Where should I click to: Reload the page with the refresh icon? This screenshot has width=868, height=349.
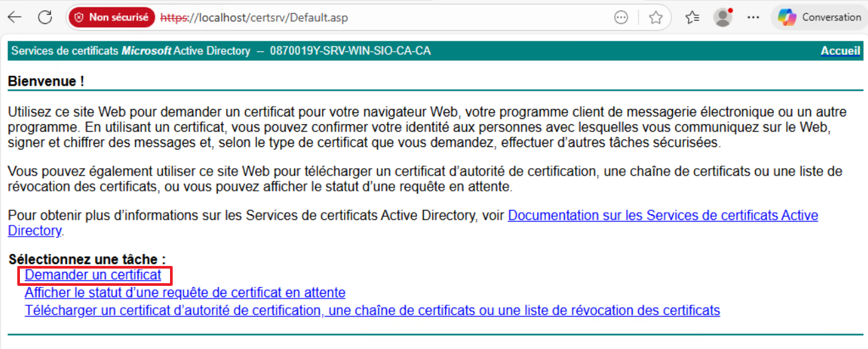[45, 18]
